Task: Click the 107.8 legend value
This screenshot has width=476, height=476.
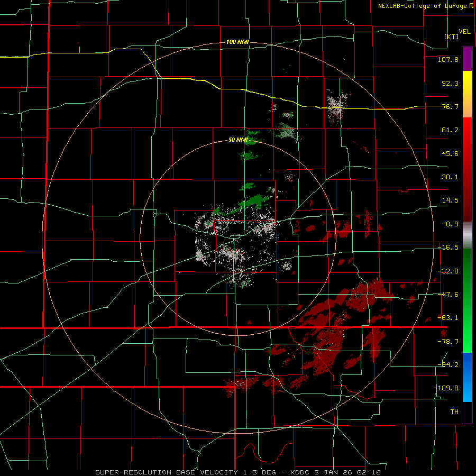Action: click(x=448, y=59)
